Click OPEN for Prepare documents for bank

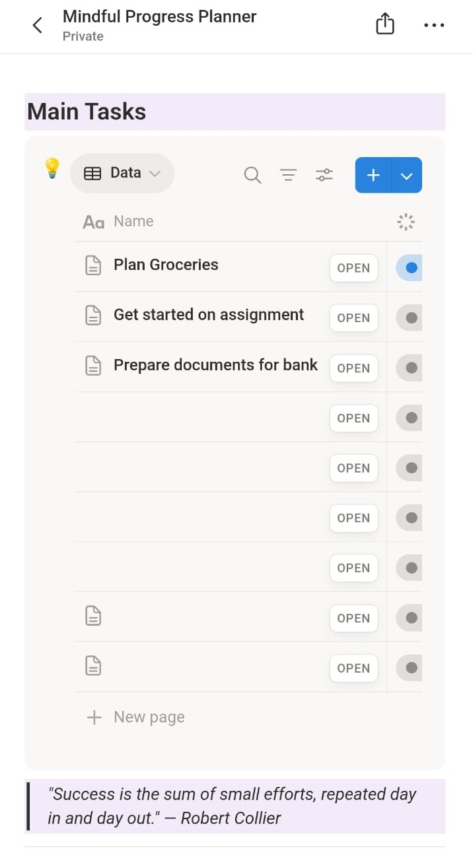click(x=353, y=368)
